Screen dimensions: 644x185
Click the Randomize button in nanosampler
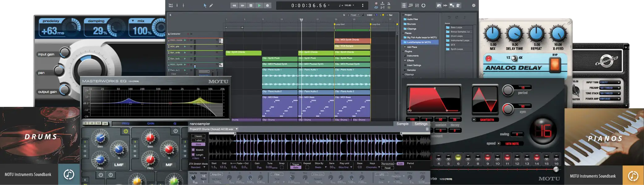[x=388, y=164]
